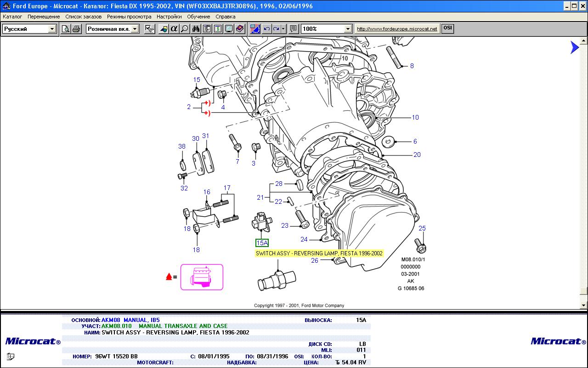Click the print preview icon
This screenshot has height=368, width=588.
pyautogui.click(x=66, y=29)
